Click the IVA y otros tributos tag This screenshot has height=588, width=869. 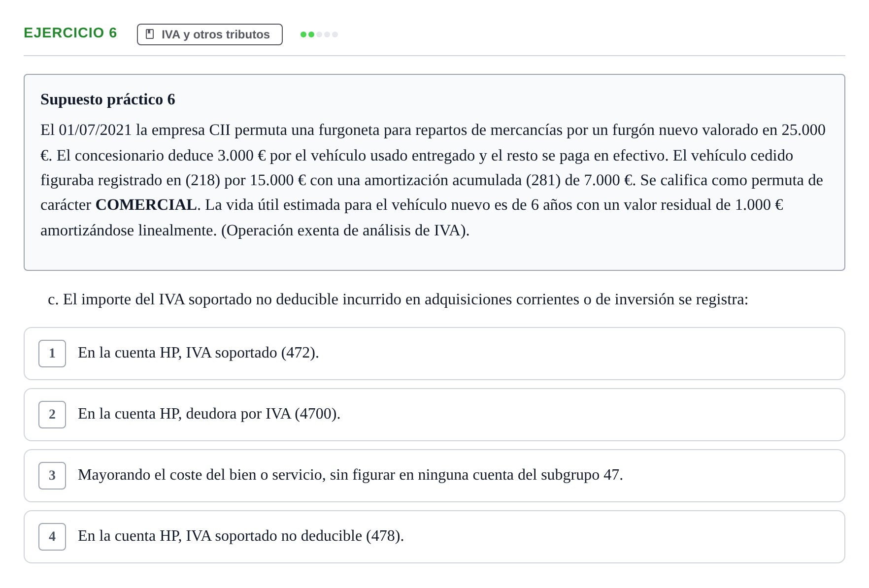click(209, 34)
